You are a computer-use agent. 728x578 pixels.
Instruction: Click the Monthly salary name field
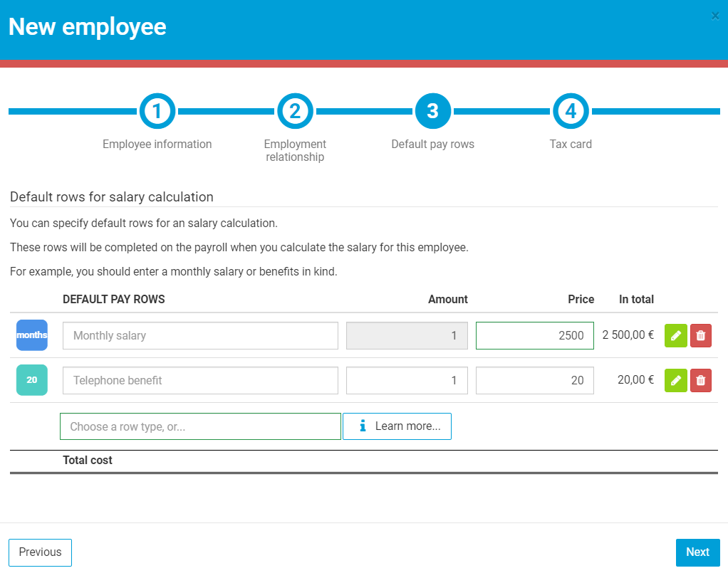click(200, 335)
